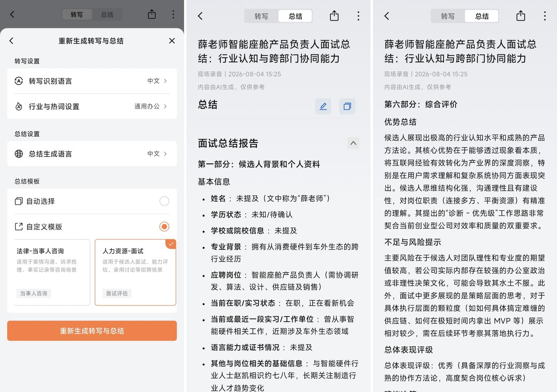Tap the 应聘岗位 bullet item
Screen dimensions: 557x392
tap(285, 281)
